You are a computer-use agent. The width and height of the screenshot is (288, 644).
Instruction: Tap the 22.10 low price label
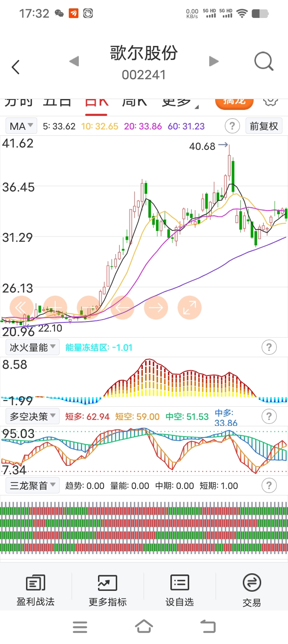pos(50,328)
